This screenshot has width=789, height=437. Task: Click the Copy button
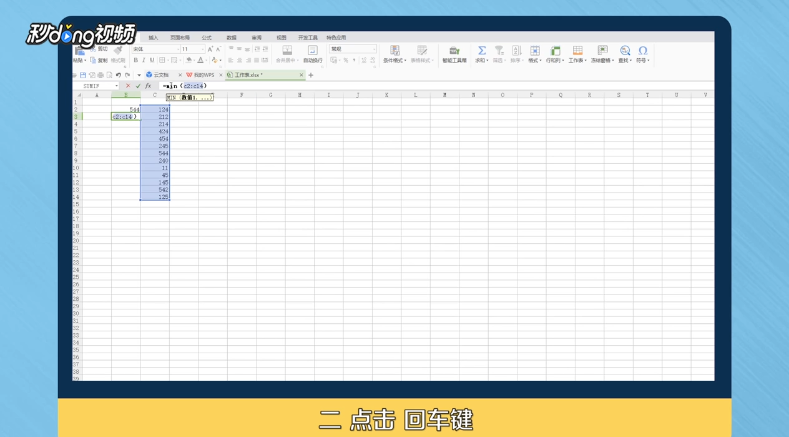100,60
